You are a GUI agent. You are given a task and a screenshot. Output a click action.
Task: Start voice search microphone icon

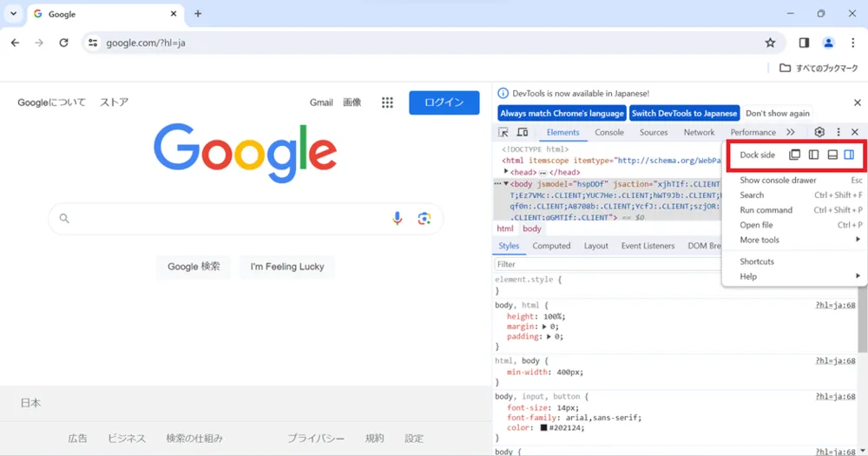[x=397, y=218]
